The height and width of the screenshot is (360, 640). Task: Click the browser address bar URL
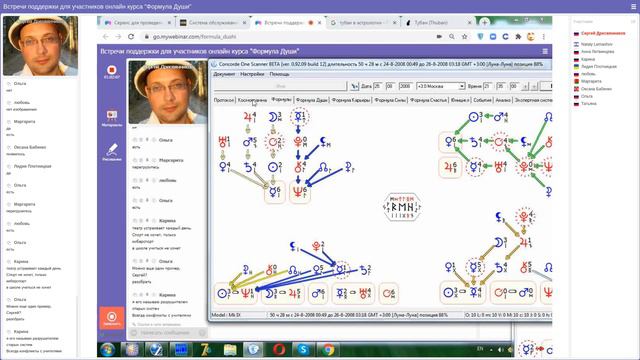(x=194, y=37)
